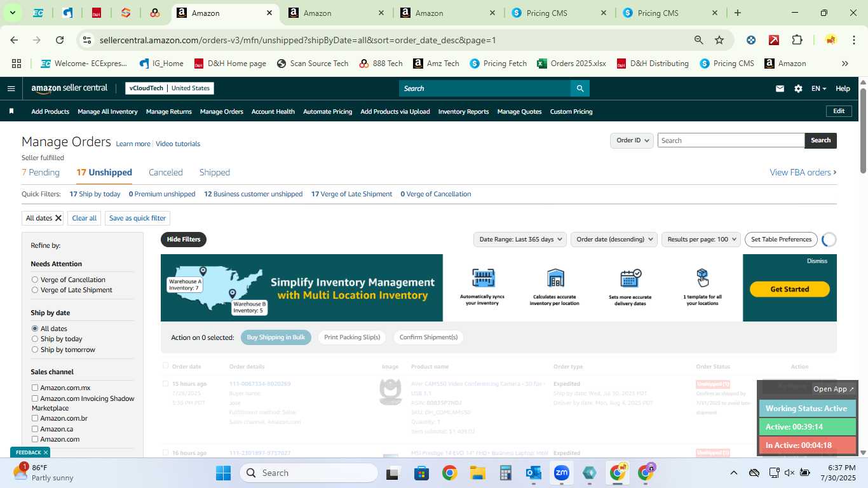Check the Amazon.com.mx sales channel

35,388
